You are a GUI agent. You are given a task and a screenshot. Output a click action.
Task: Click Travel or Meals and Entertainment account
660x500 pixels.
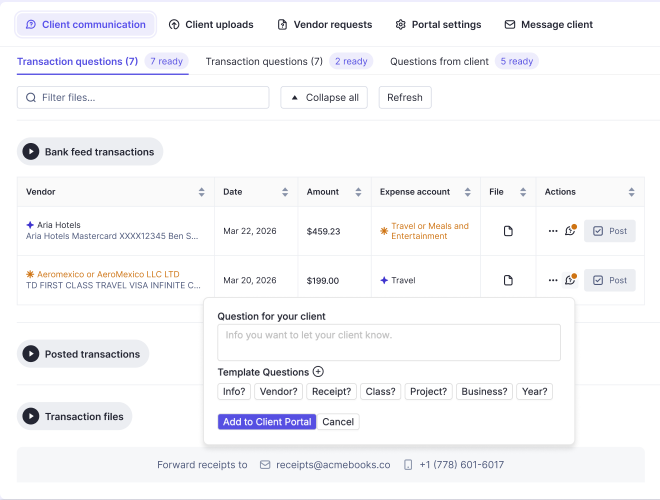pos(430,231)
